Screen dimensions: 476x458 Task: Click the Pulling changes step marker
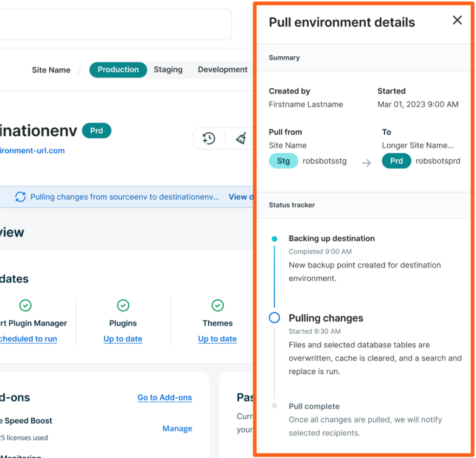click(274, 318)
